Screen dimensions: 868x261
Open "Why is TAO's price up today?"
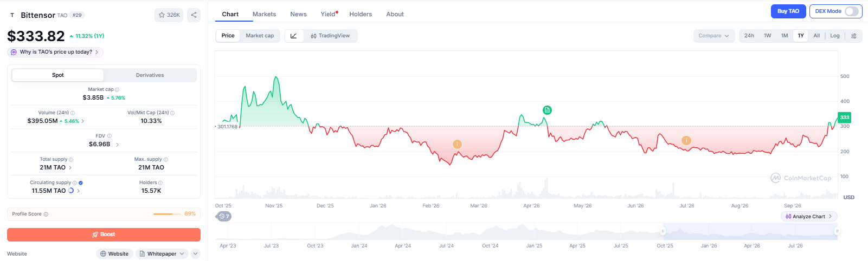55,52
